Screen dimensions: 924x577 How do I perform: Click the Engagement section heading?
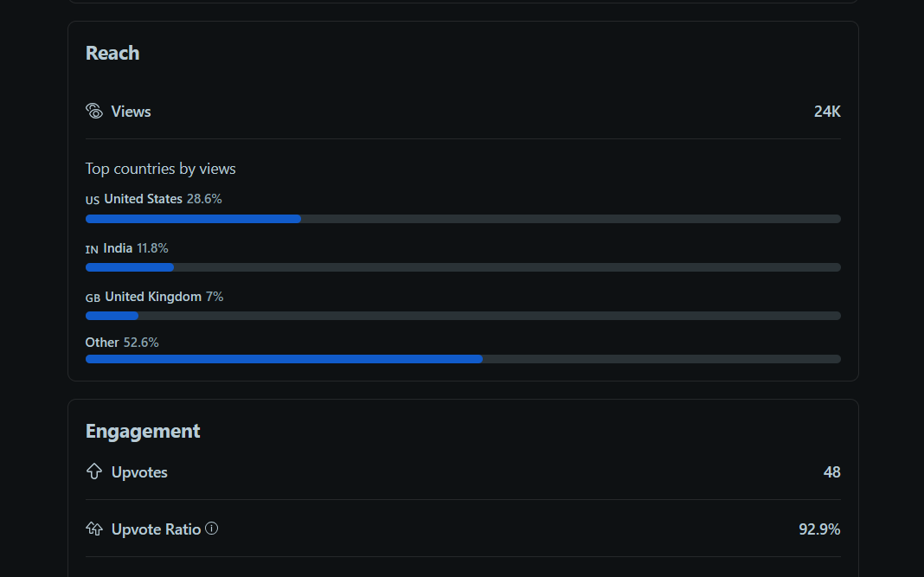click(143, 432)
